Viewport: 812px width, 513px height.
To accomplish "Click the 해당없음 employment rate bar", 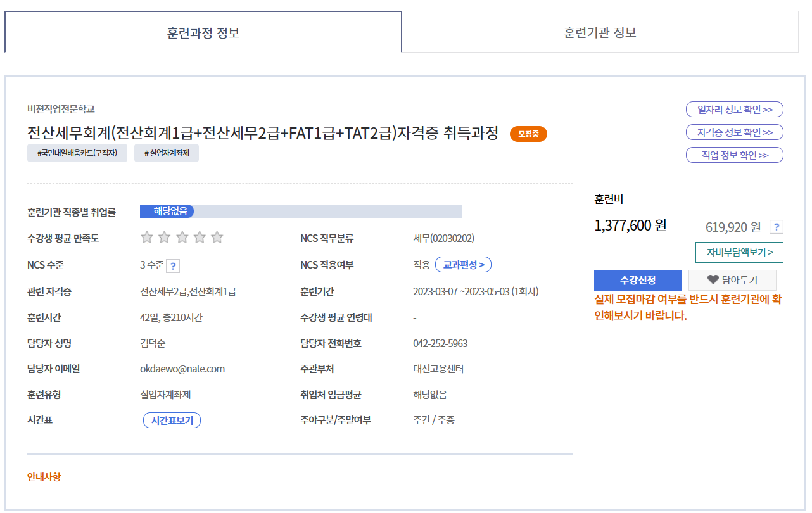I will (x=301, y=212).
